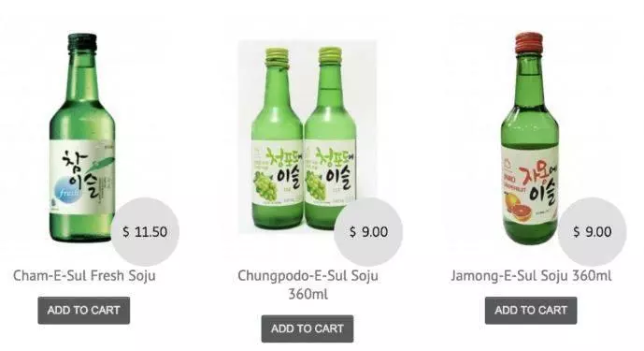Add Cham-E-Sul Fresh Soju to cart
This screenshot has width=644, height=351.
[x=84, y=310]
